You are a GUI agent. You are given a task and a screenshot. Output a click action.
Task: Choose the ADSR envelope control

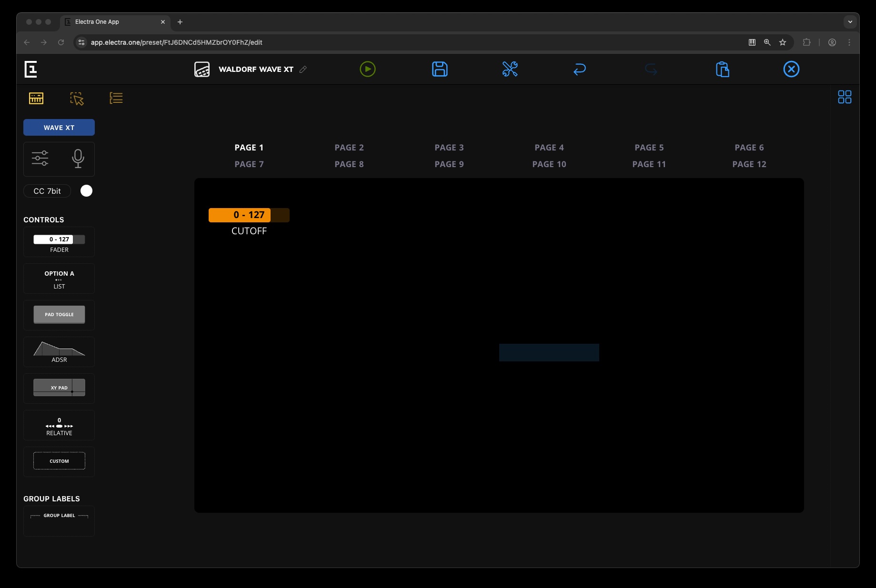tap(59, 352)
